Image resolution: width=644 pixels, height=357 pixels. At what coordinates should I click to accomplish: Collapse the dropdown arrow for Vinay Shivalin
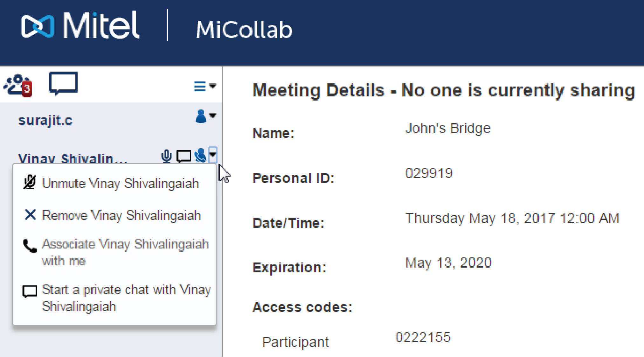tap(212, 155)
